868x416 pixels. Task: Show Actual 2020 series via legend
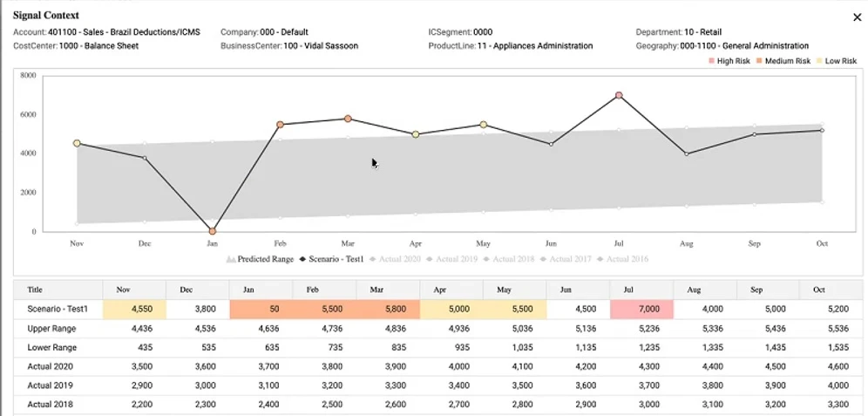coord(398,259)
